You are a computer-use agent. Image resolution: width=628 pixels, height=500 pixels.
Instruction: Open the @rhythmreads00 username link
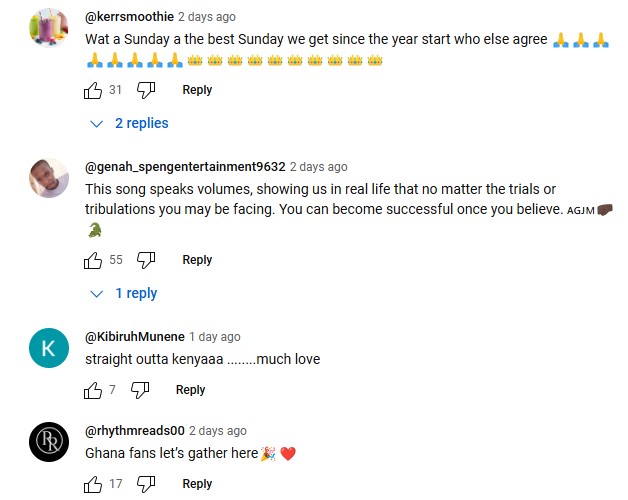pyautogui.click(x=135, y=431)
